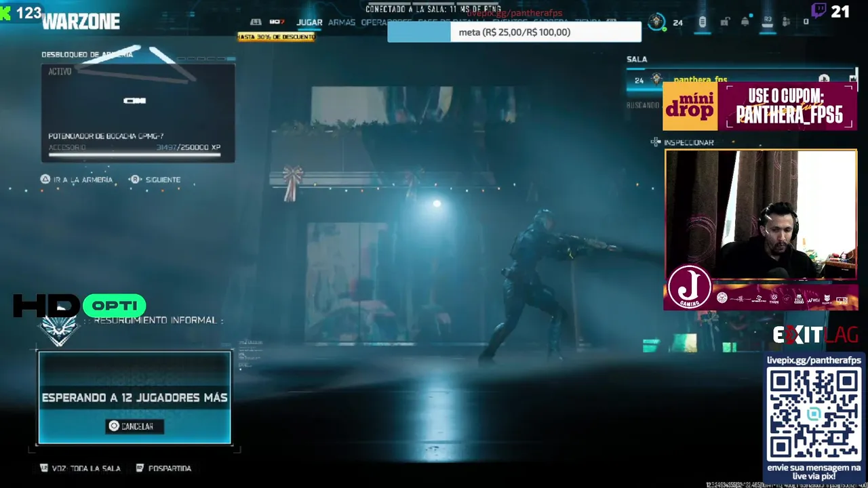Image resolution: width=868 pixels, height=488 pixels.
Task: Click the donation goal meta progress bar
Action: point(514,32)
